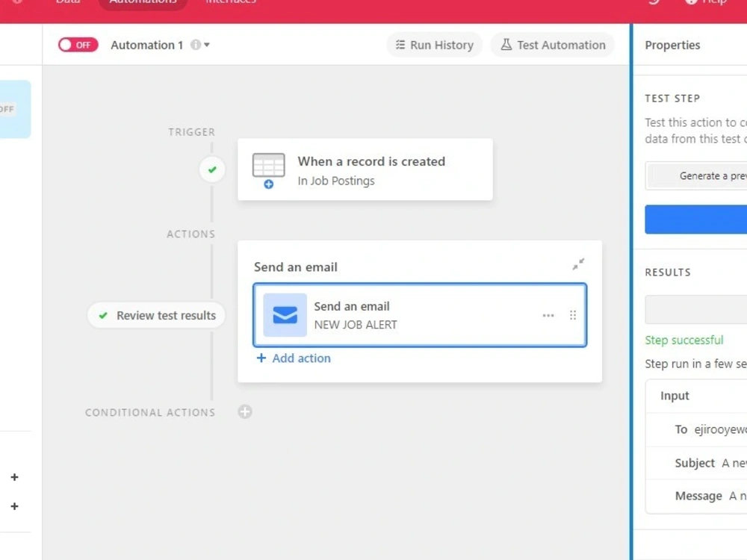Select the highlighted automation in left sidebar
This screenshot has height=560, width=747.
tap(15, 109)
